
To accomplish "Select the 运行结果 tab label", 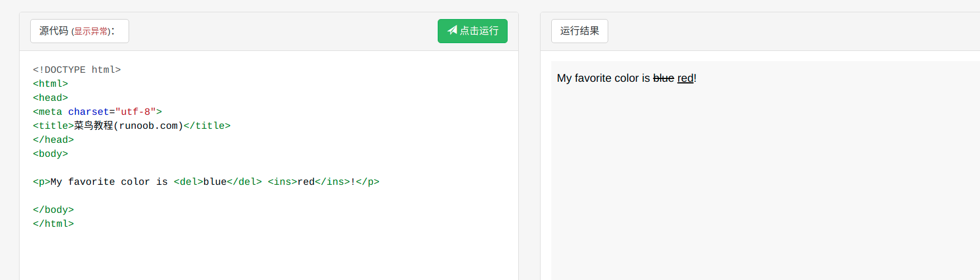I will pyautogui.click(x=579, y=31).
